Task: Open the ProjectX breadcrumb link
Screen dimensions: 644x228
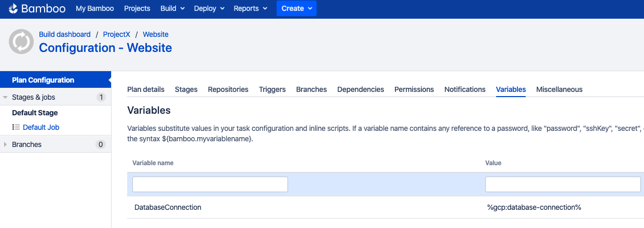Action: [117, 34]
